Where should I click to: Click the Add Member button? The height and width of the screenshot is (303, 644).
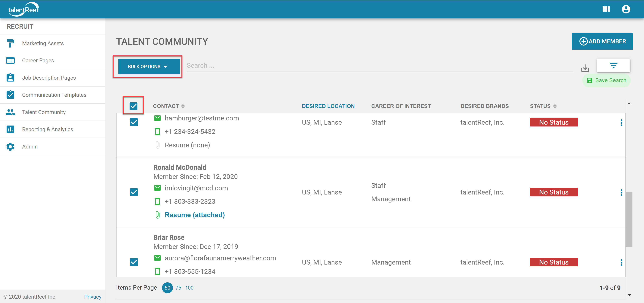[x=602, y=41]
